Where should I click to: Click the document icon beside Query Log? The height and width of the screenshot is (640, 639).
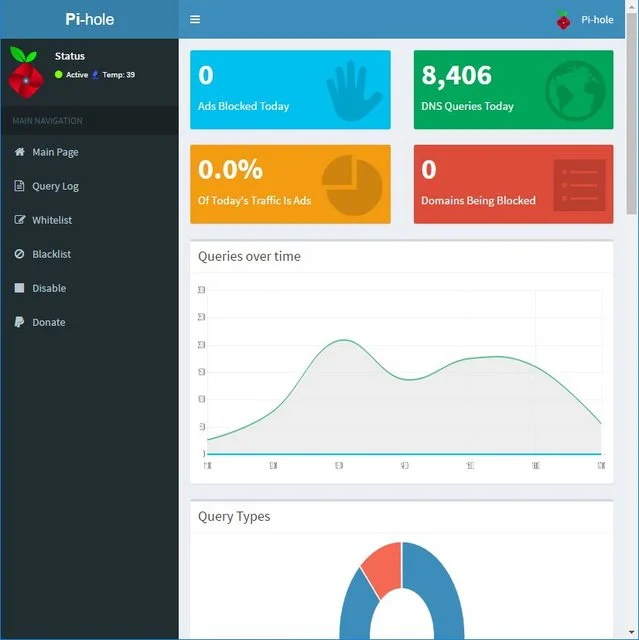click(19, 186)
